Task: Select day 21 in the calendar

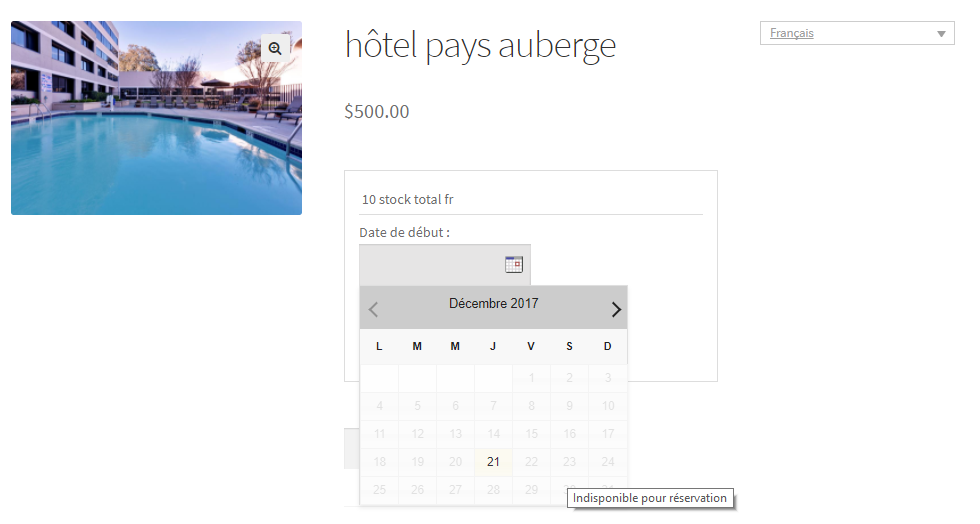Action: tap(493, 462)
